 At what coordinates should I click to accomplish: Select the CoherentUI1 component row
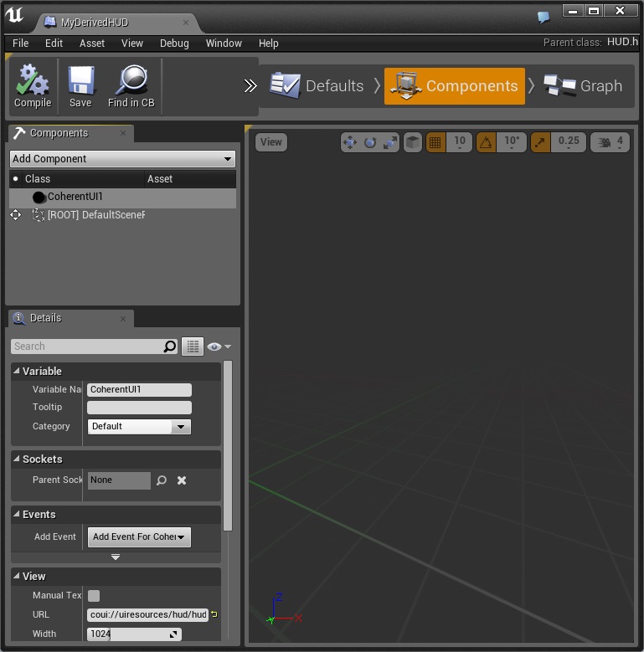122,197
